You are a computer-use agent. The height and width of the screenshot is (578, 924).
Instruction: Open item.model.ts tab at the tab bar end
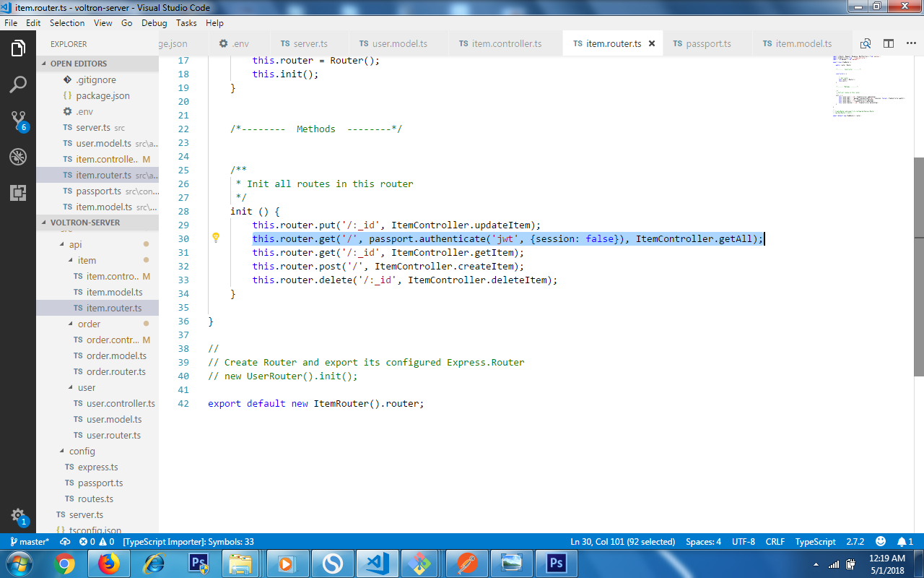coord(803,43)
